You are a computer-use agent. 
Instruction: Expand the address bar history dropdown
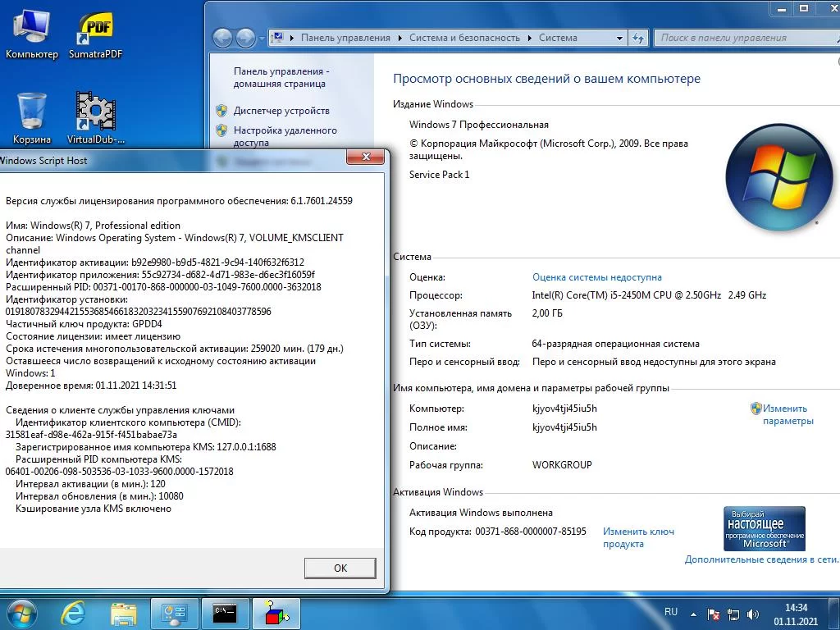pos(620,38)
